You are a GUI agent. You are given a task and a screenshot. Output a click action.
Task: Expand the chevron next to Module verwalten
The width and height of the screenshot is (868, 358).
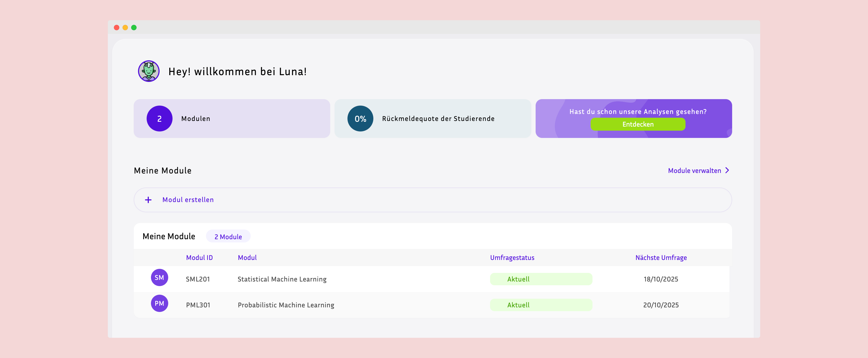[x=727, y=170]
